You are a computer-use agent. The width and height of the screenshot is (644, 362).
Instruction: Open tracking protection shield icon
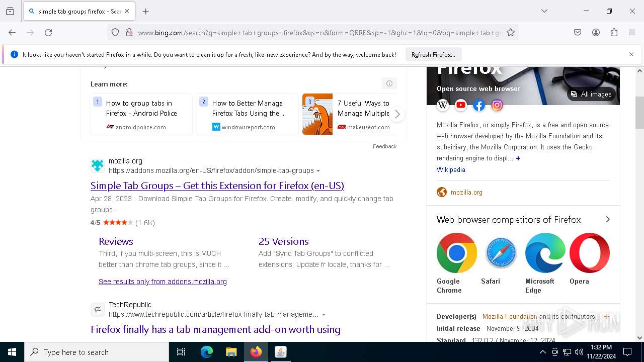[115, 33]
